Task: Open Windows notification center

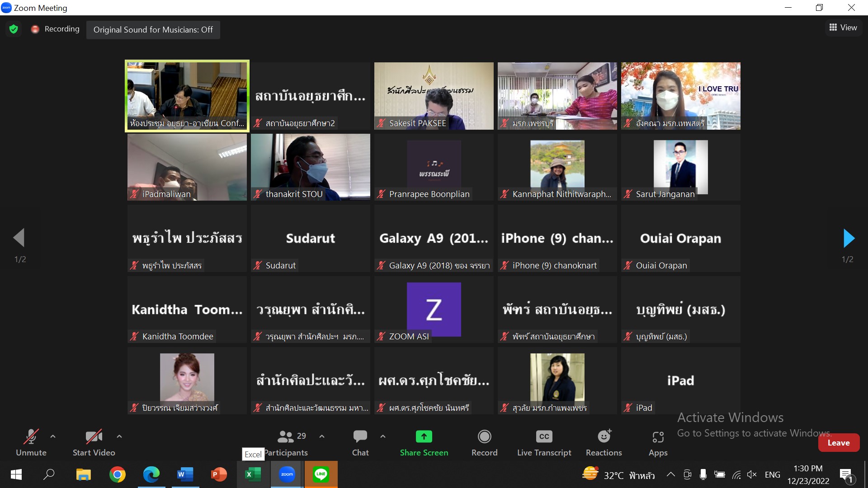Action: click(847, 475)
